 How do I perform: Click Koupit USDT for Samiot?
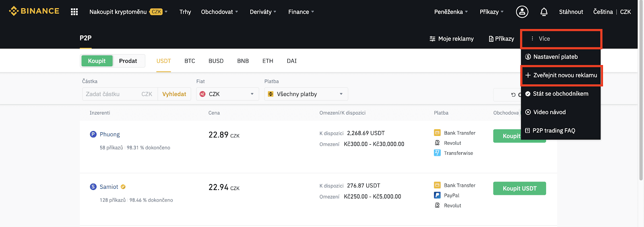[x=519, y=188]
